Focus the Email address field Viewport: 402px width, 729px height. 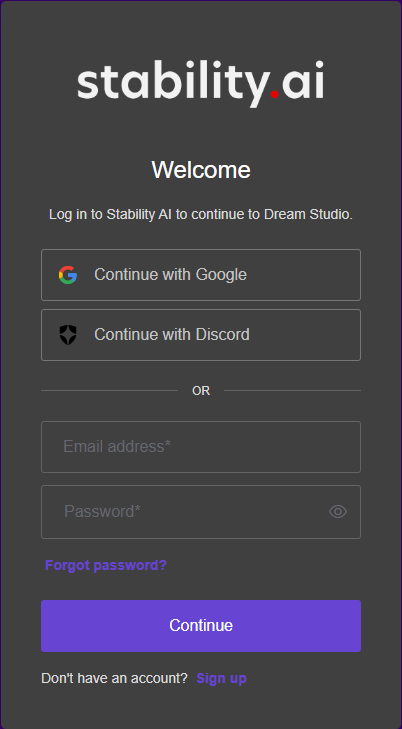point(201,447)
